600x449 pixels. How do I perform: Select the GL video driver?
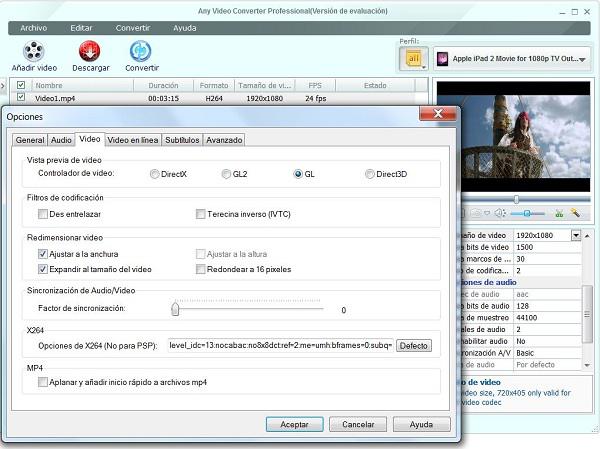click(x=298, y=174)
